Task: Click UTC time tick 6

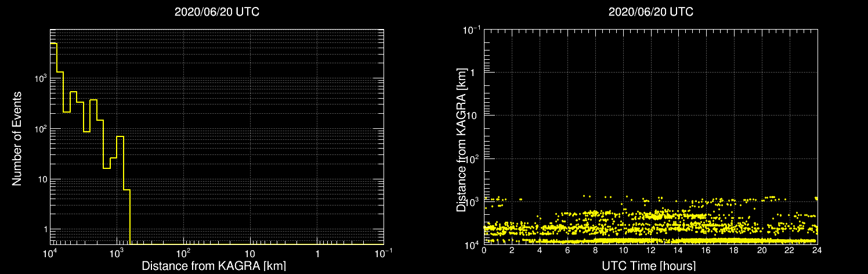Action: click(x=567, y=251)
